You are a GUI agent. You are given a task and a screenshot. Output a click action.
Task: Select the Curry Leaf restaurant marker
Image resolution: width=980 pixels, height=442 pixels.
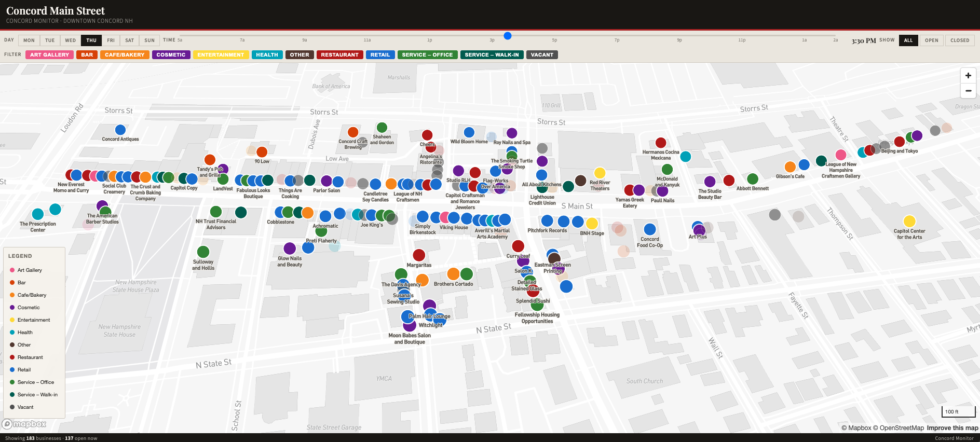pyautogui.click(x=518, y=246)
